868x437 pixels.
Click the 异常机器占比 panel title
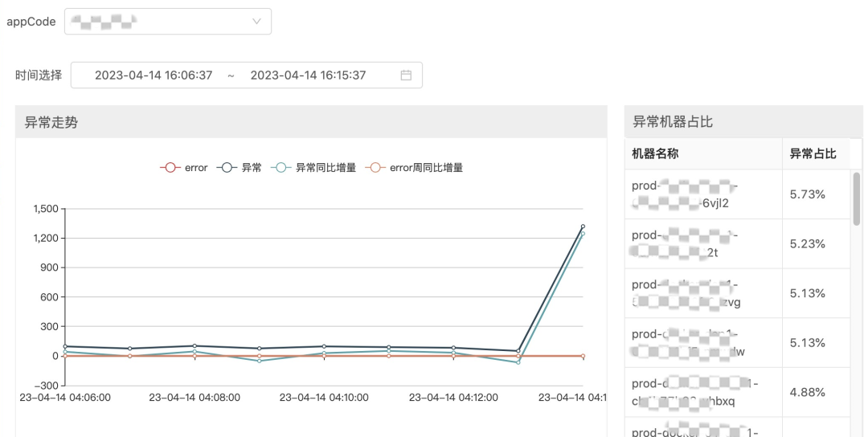coord(673,121)
